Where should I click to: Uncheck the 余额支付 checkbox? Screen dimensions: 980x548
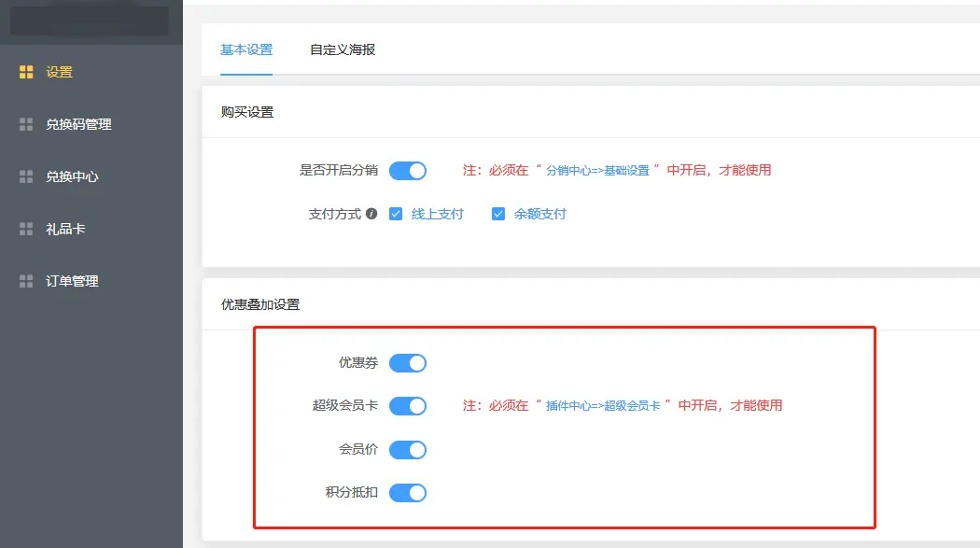(498, 215)
